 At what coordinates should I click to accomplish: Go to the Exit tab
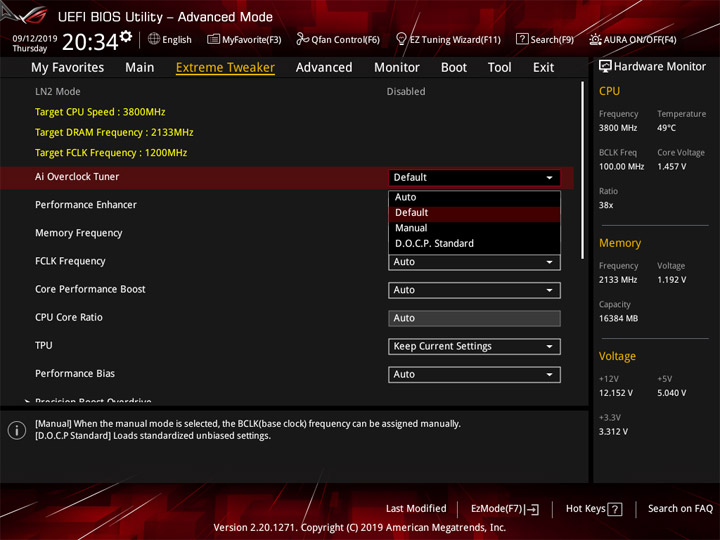tap(543, 68)
